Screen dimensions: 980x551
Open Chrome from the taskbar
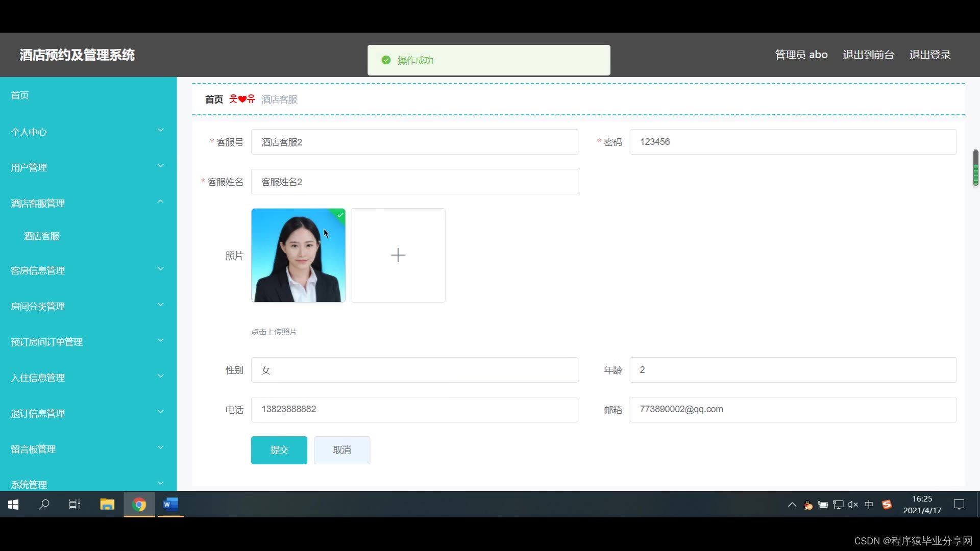139,505
